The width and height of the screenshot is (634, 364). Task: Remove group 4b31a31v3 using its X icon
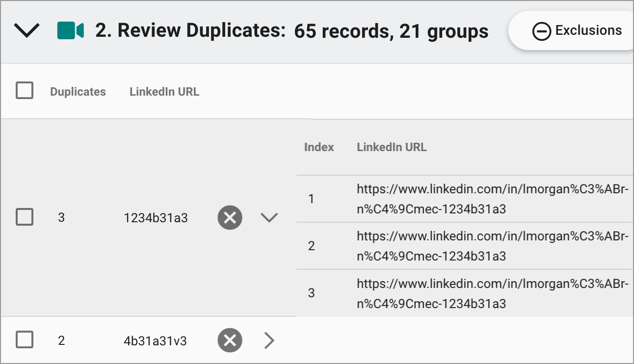(x=230, y=340)
